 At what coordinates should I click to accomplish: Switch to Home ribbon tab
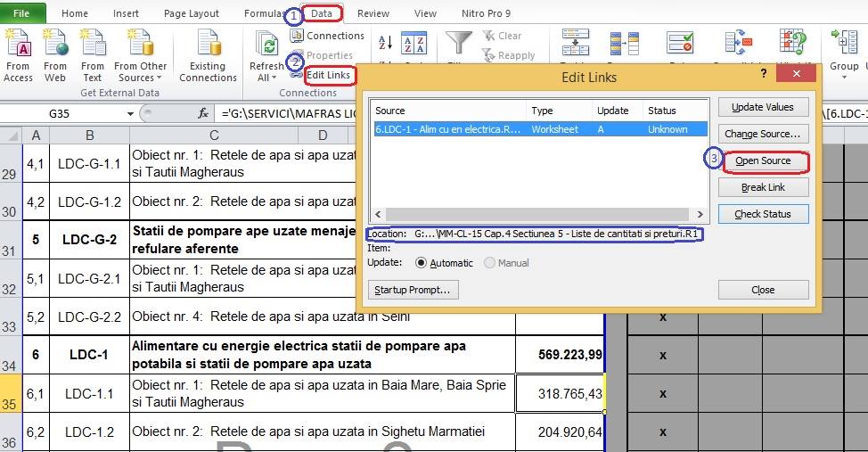click(75, 13)
